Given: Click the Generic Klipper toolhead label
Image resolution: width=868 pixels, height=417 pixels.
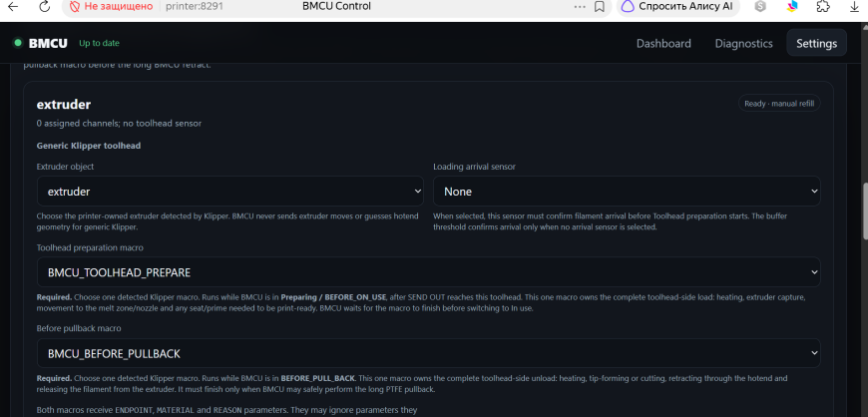Looking at the screenshot, I should [x=89, y=146].
